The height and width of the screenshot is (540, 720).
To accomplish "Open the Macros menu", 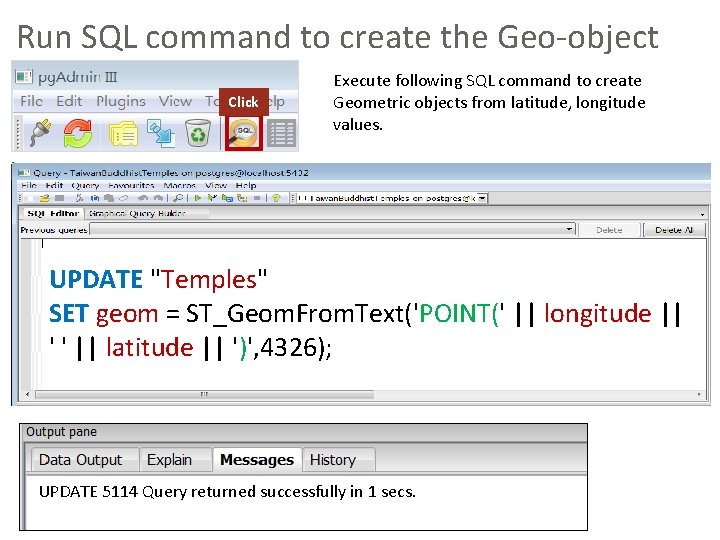I will tap(180, 186).
